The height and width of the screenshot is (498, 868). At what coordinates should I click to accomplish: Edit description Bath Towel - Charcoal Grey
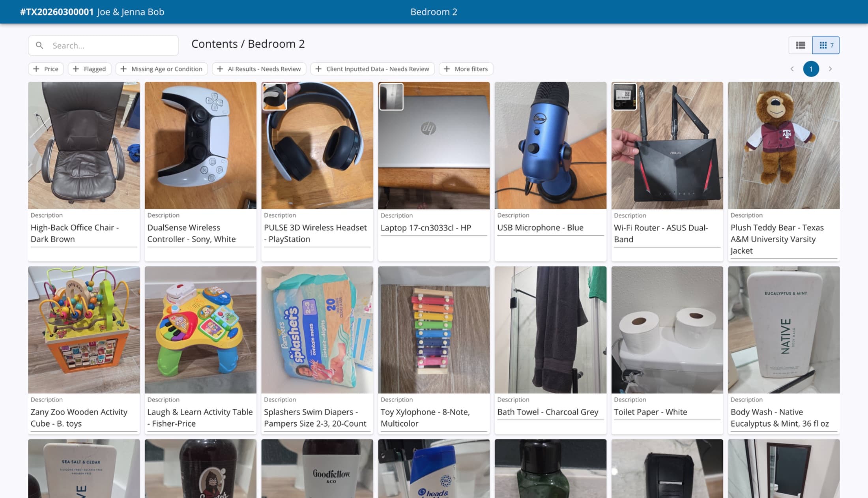[x=550, y=412]
